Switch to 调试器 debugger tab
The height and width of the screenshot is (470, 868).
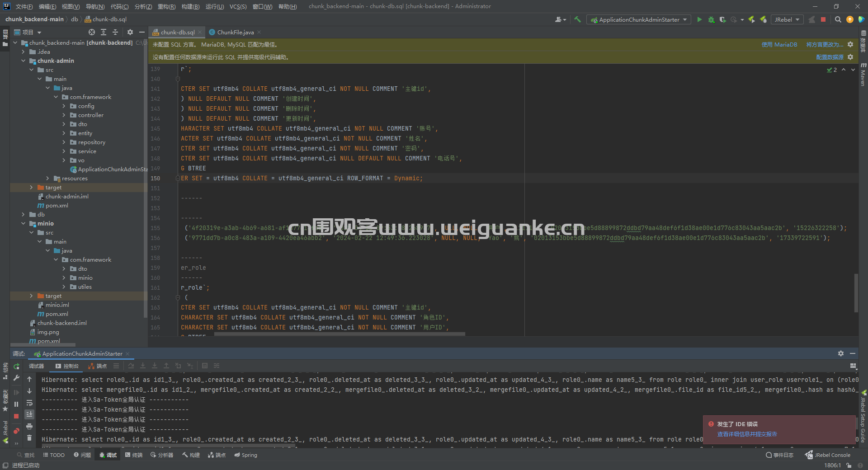tap(37, 366)
